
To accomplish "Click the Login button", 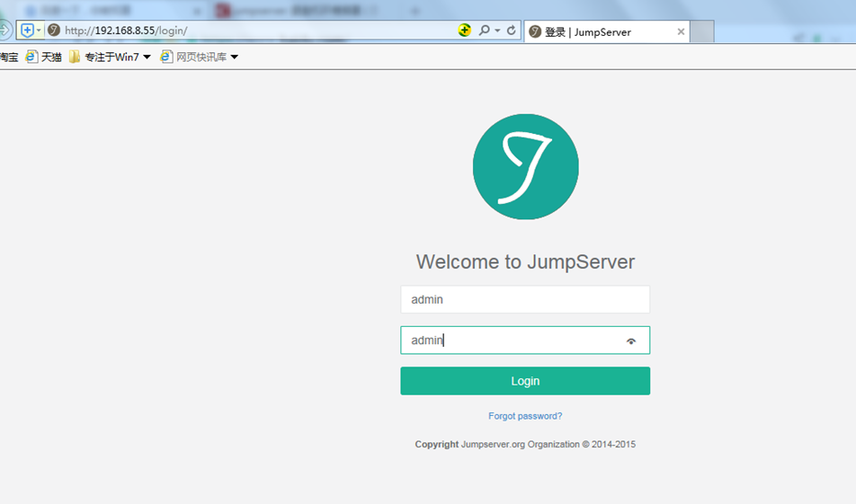I will 525,381.
